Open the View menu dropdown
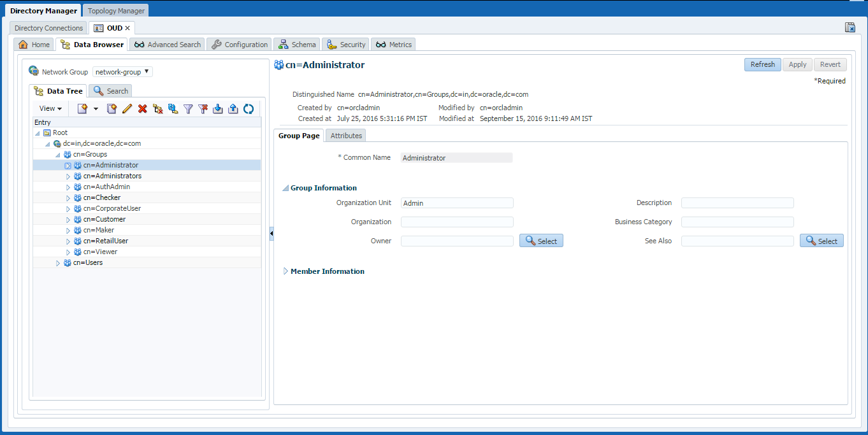The height and width of the screenshot is (435, 868). pyautogui.click(x=50, y=109)
